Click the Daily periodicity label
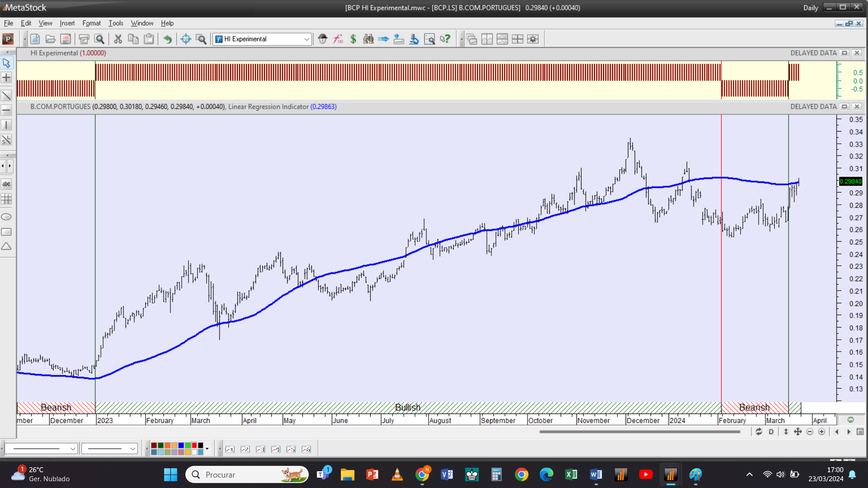868x488 pixels. 811,8
